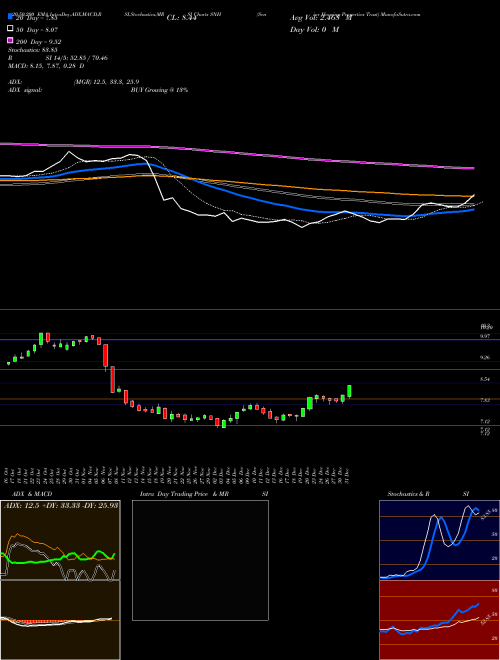
Task: Click the 'Day Vol: 0 M' label
Action: point(314,29)
